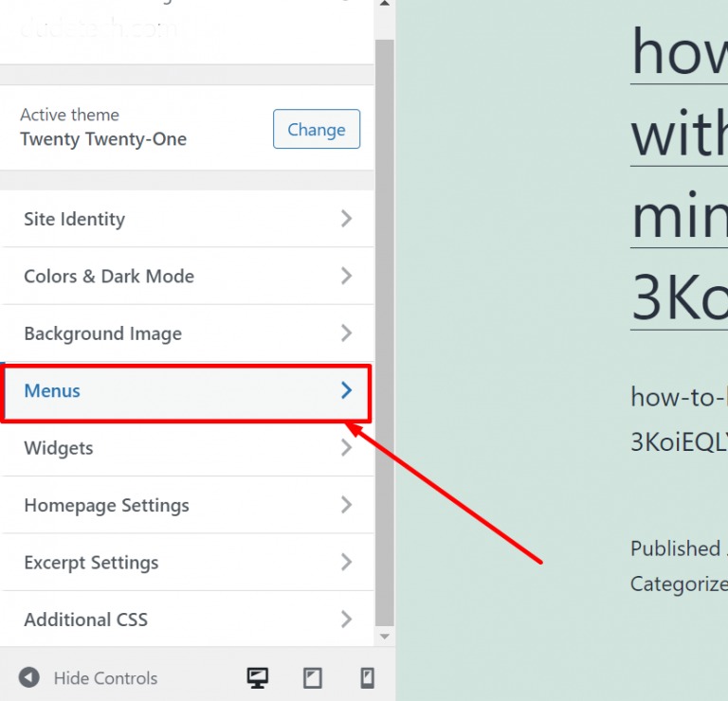
Task: Click the scrollbar down arrow
Action: click(385, 638)
